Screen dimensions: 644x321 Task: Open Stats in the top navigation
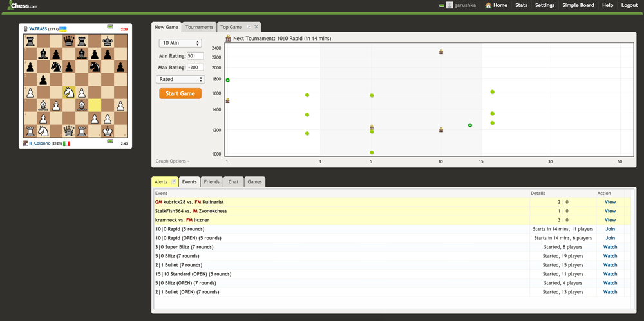point(521,5)
